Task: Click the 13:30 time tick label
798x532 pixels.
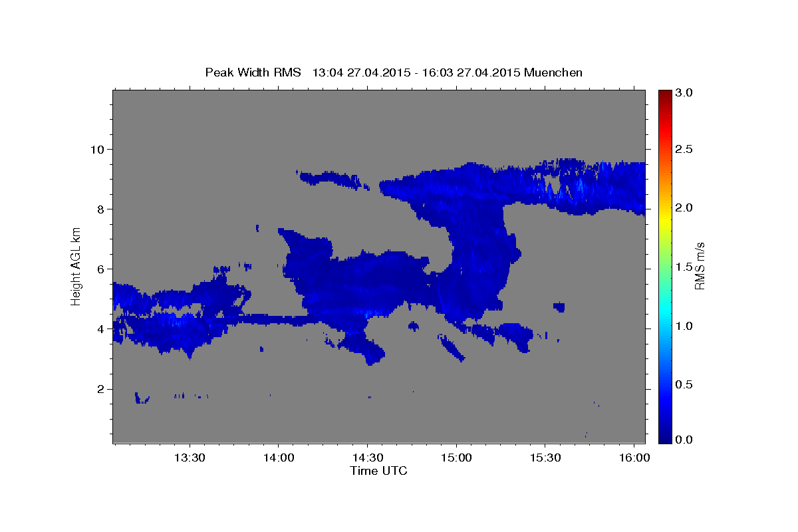Action: tap(190, 458)
